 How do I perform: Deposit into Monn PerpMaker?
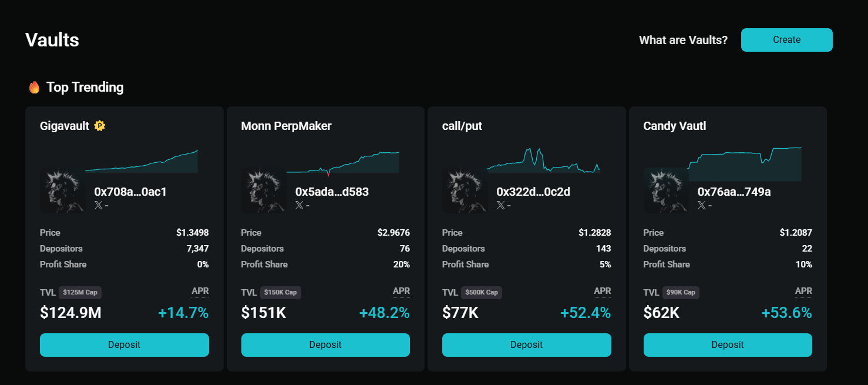pyautogui.click(x=325, y=345)
